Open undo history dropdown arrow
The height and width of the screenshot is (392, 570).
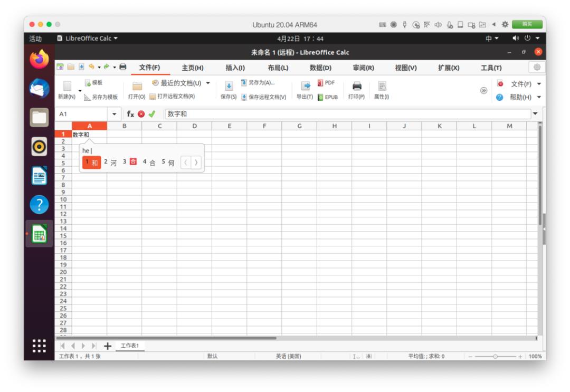click(99, 67)
